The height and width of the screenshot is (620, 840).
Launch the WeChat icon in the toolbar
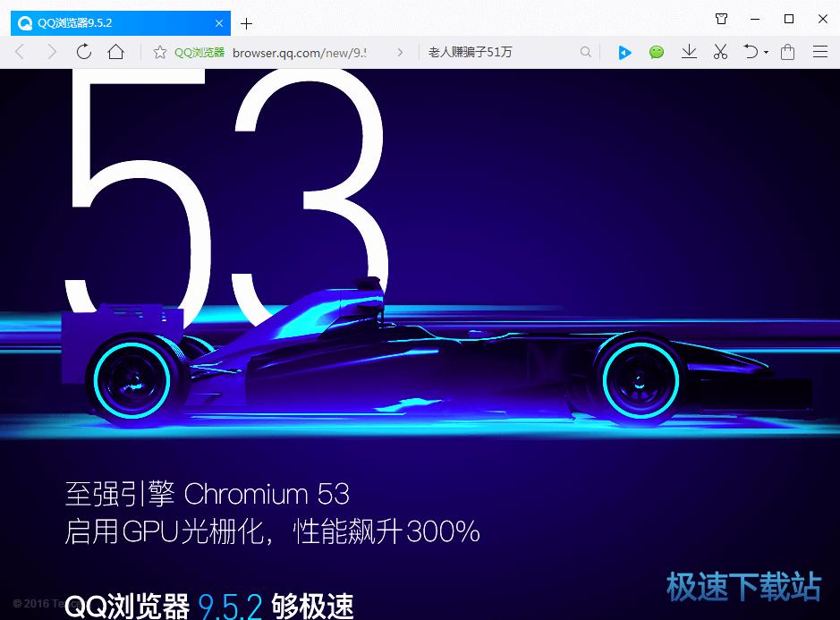(657, 51)
